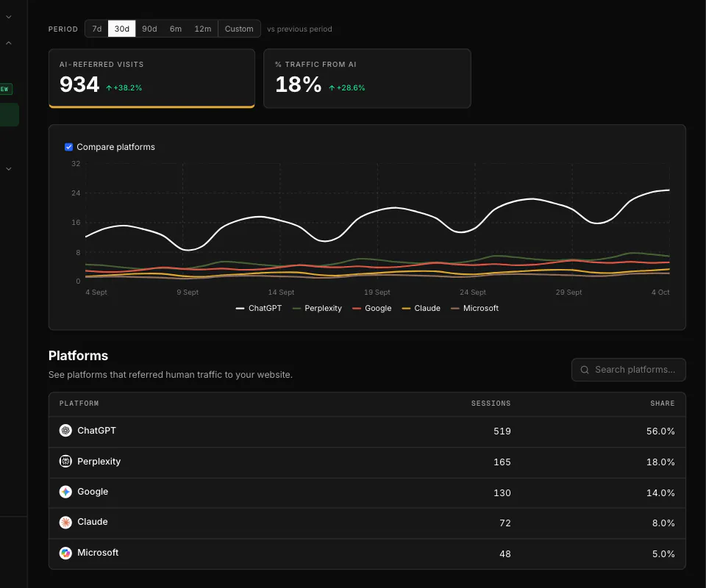Image resolution: width=706 pixels, height=588 pixels.
Task: Switch period to 6m
Action: point(176,29)
